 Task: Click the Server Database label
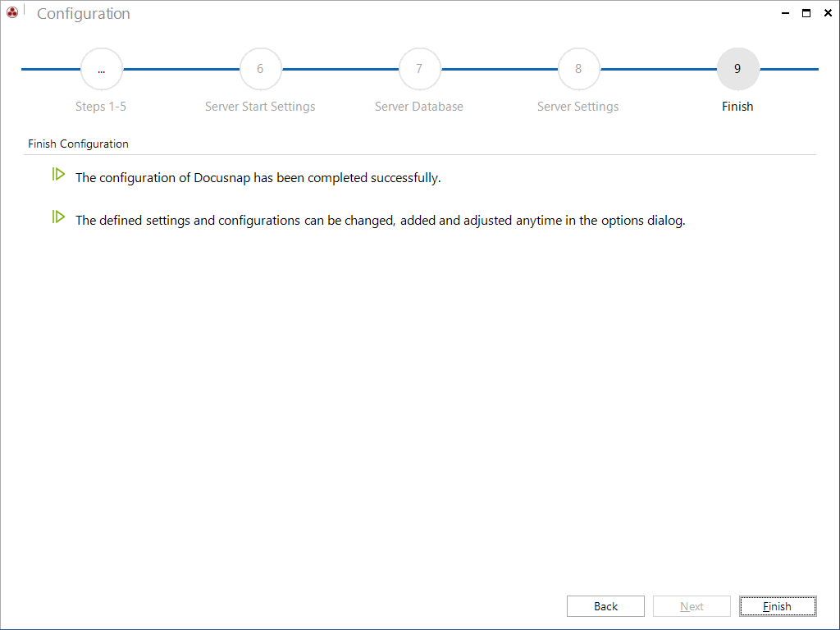pyautogui.click(x=419, y=107)
